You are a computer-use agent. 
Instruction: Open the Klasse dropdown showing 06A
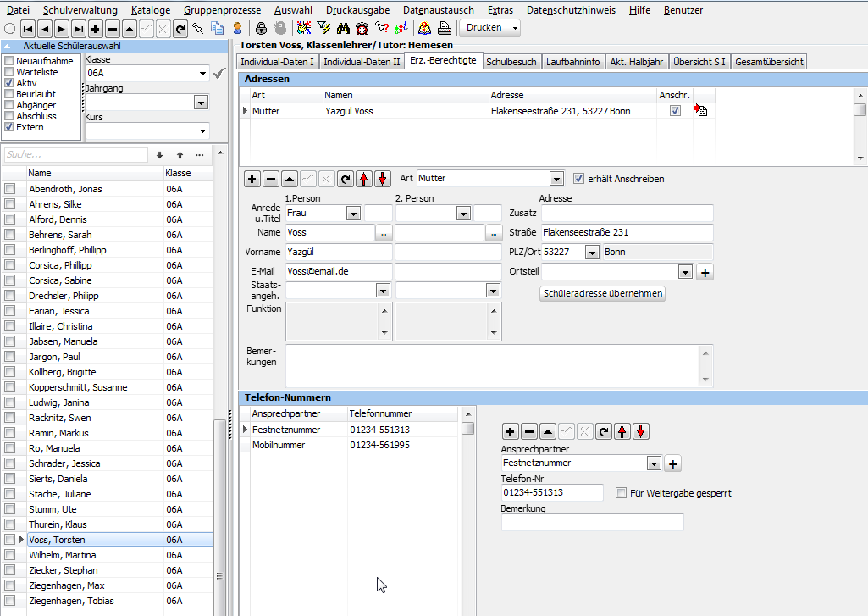[202, 73]
